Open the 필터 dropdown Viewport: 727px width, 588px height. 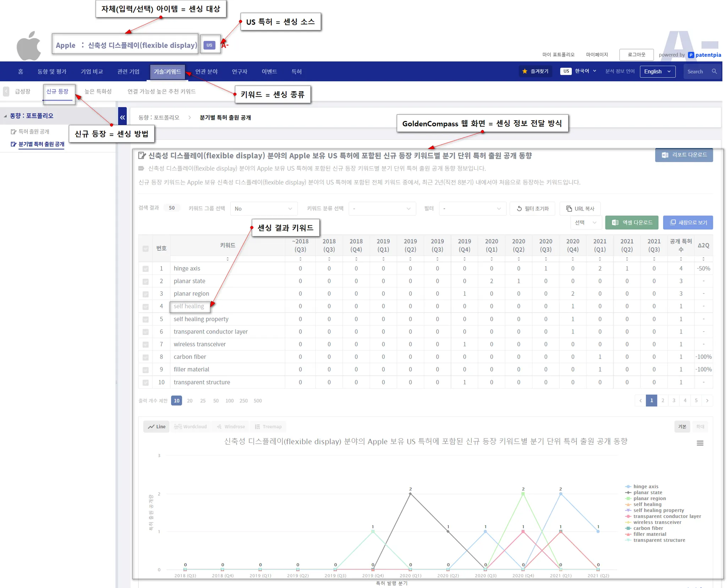(x=472, y=209)
